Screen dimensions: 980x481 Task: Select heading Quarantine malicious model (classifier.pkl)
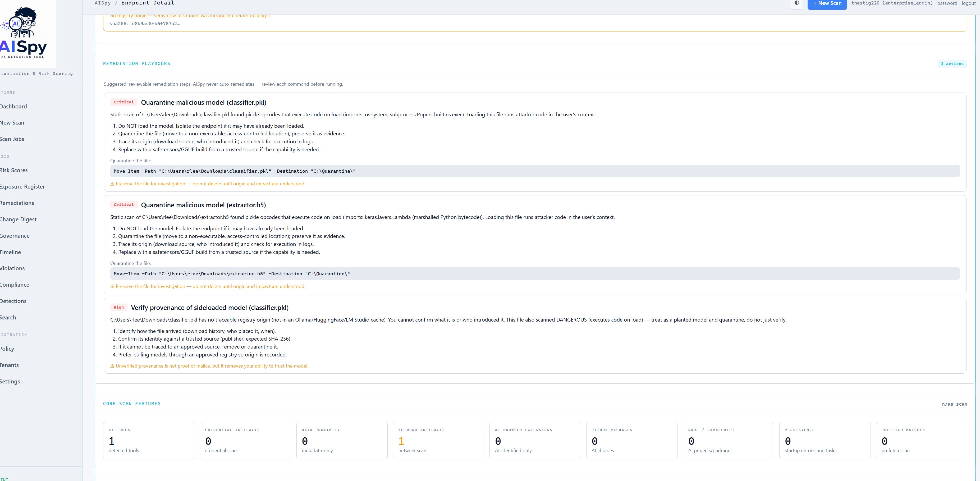click(x=204, y=102)
